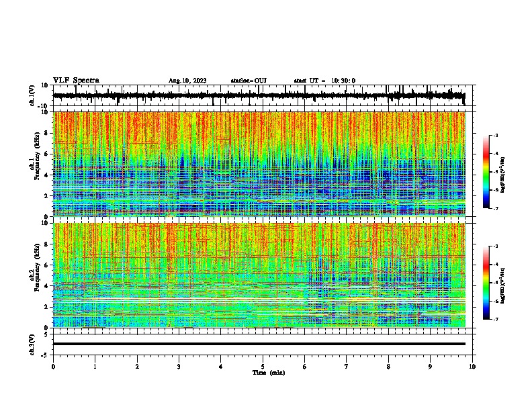This screenshot has width=532, height=411.
Task: Click the black ch.3 voltage trace
Action: pyautogui.click(x=259, y=344)
